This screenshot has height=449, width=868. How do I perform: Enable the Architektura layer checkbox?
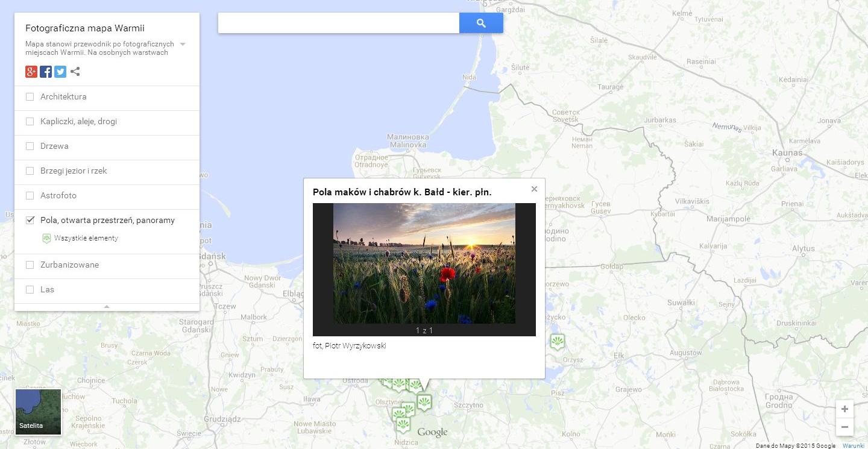pos(30,96)
